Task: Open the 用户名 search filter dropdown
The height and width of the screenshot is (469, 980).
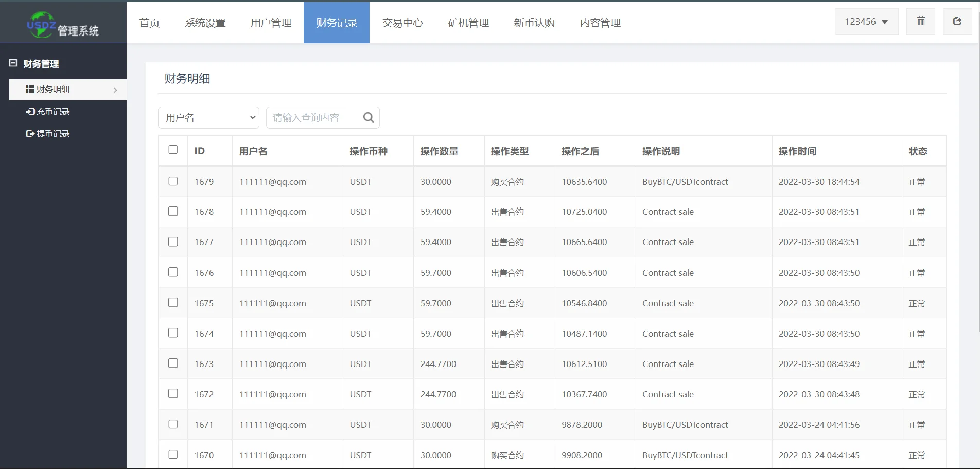Action: pos(208,118)
